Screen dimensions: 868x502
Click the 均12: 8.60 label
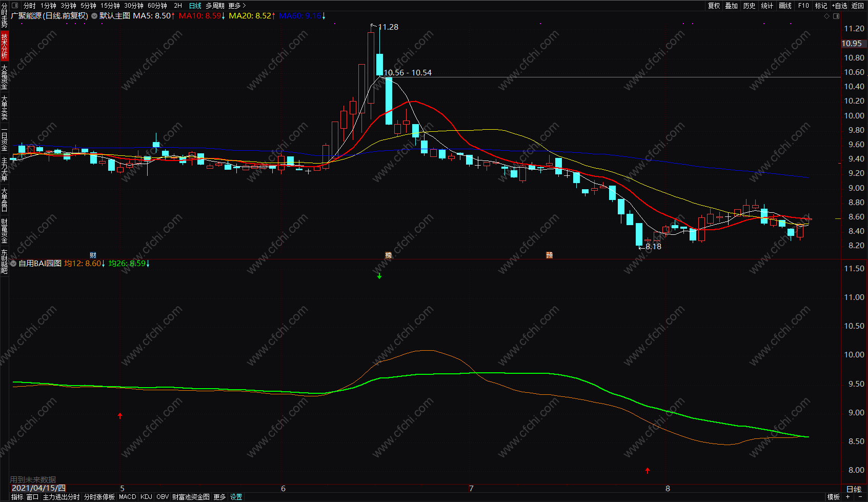click(x=85, y=264)
